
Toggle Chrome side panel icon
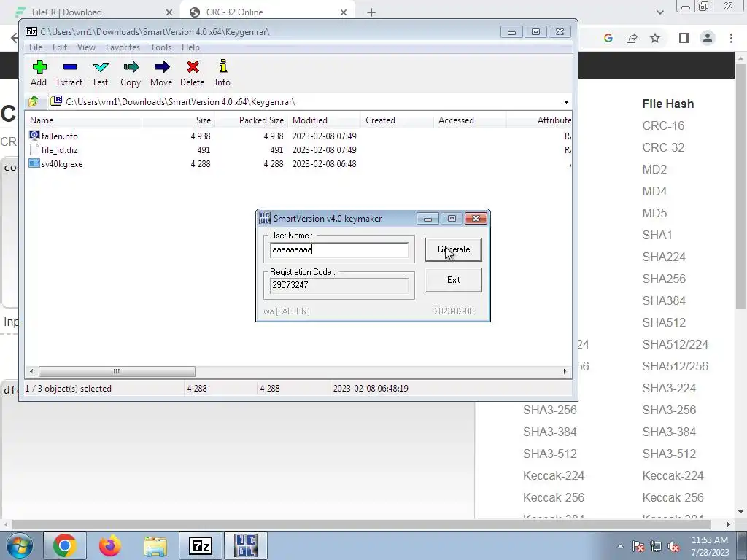pos(684,38)
